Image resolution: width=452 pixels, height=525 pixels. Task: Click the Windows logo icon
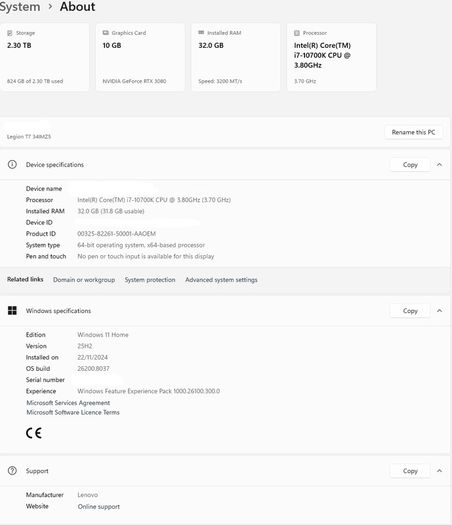point(12,310)
